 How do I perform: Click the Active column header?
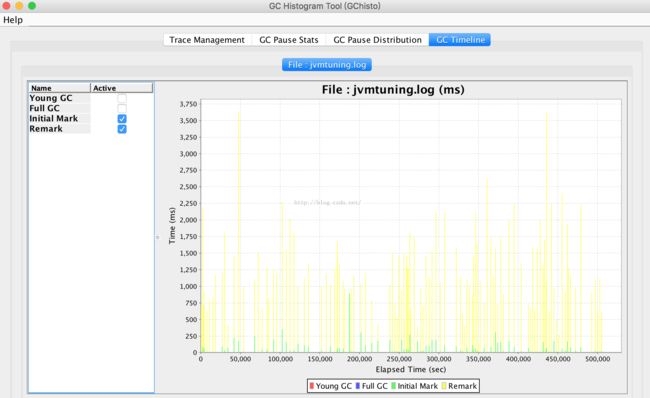point(121,88)
